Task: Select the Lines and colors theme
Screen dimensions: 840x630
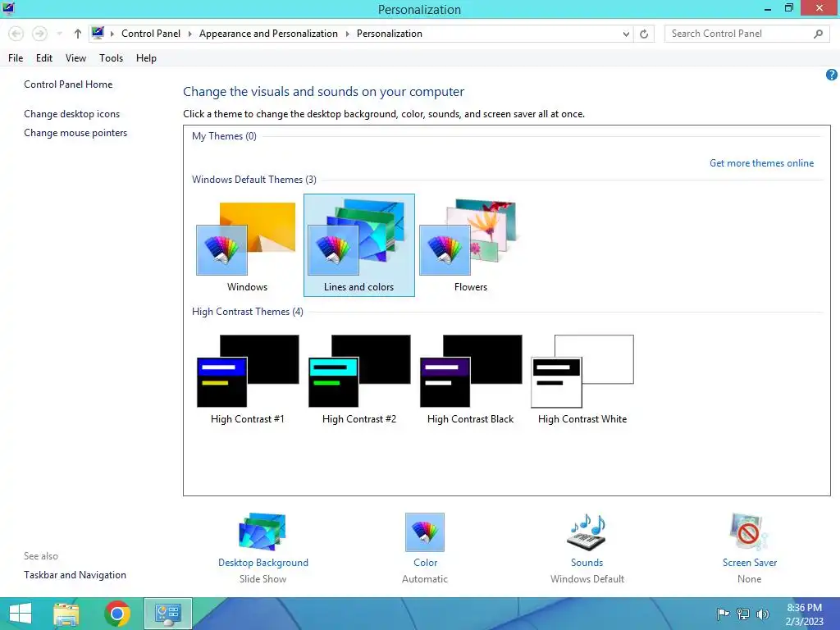Action: tap(359, 245)
